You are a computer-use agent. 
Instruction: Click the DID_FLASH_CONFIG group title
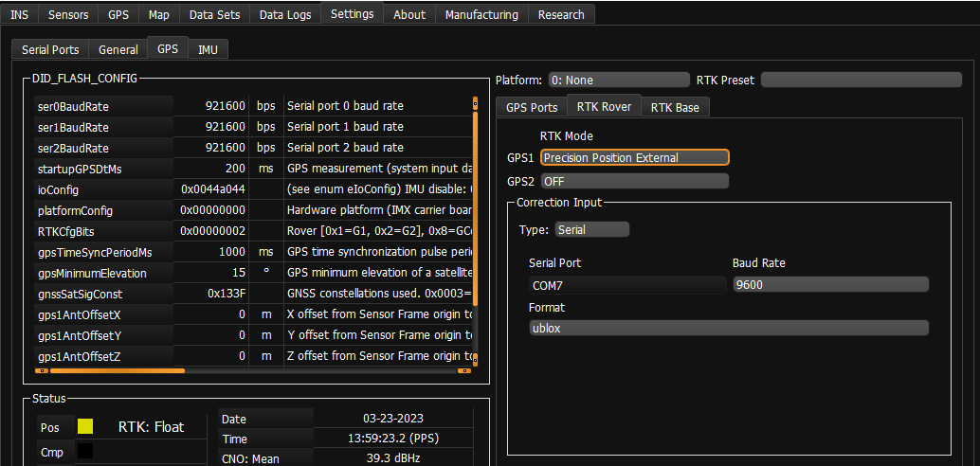coord(84,78)
